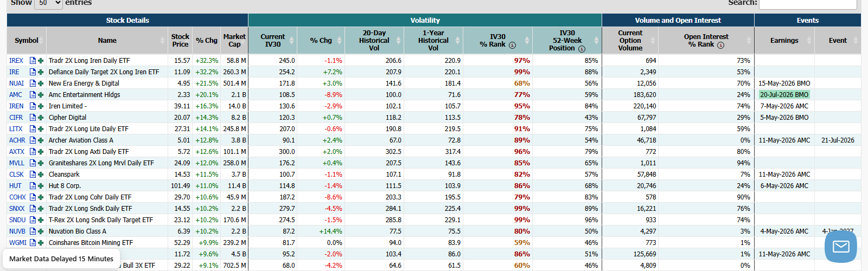Click Market Data Delayed 15 Minutes notice

[61, 259]
